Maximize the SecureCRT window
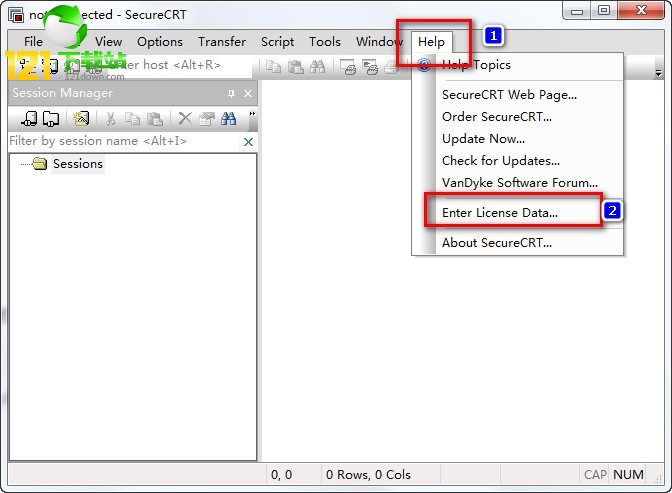 click(x=604, y=11)
